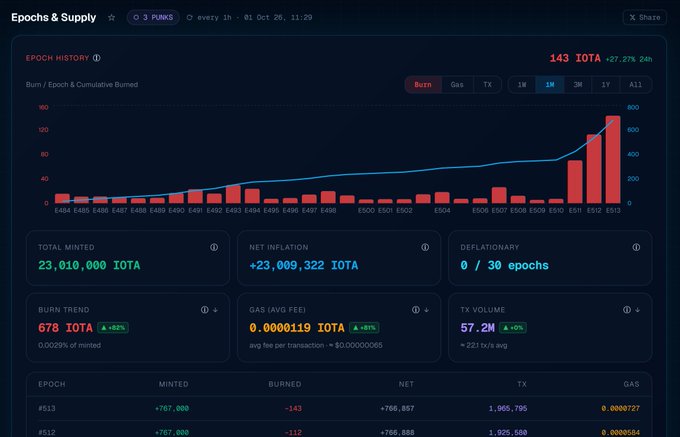Open info icon next to Epoch History
This screenshot has height=437, width=680.
tap(97, 58)
